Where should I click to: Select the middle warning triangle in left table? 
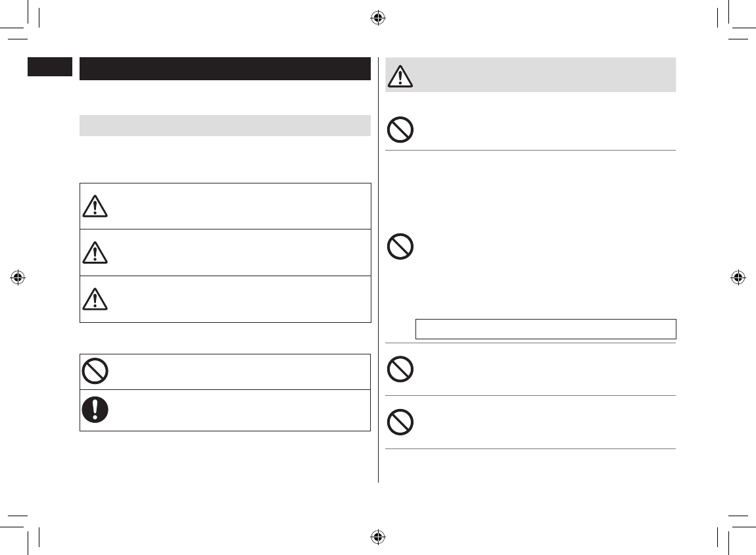[x=95, y=253]
